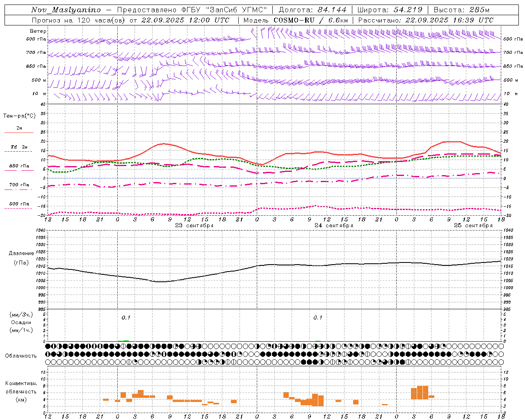Click left '500 м' wind level label
This screenshot has height=420, width=525.
39,80
